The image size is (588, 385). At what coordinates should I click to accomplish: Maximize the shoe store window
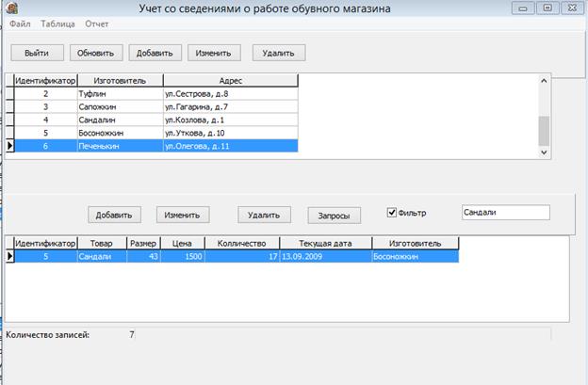coord(547,8)
